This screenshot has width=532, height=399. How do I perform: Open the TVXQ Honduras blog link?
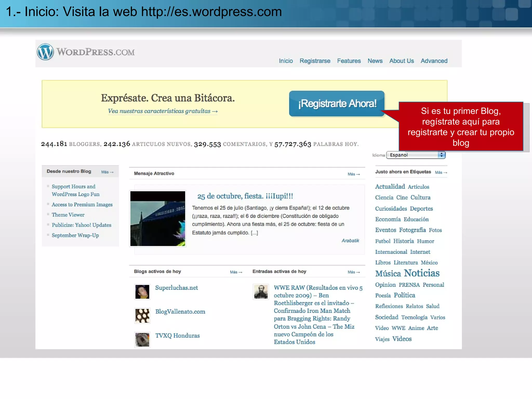177,336
